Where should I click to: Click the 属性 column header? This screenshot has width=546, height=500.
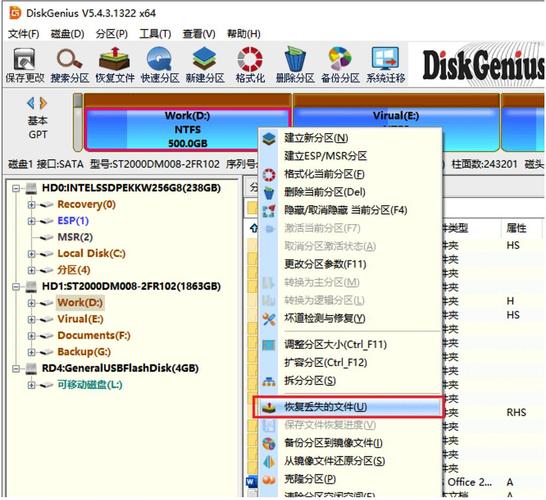click(x=516, y=228)
